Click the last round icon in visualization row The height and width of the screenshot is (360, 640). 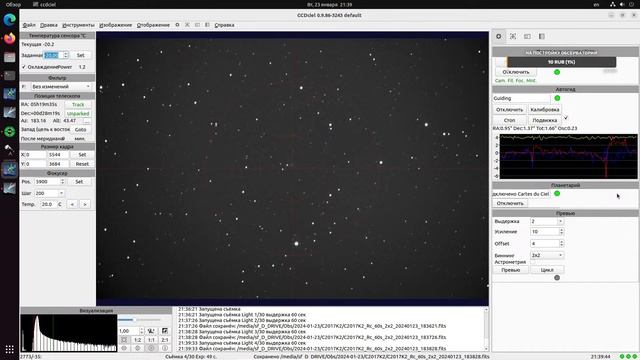click(x=164, y=348)
